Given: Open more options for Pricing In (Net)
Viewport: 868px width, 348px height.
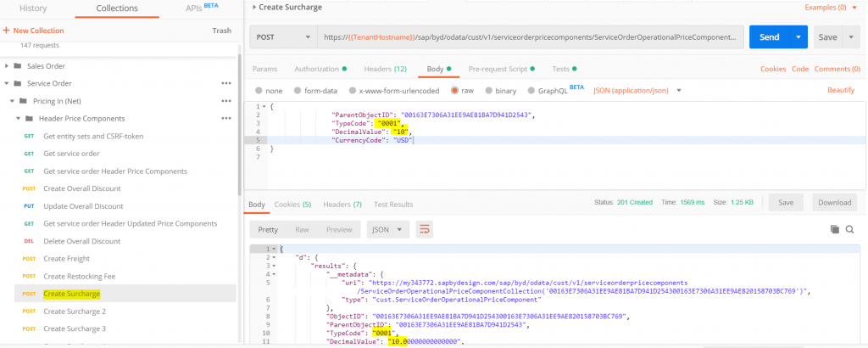Looking at the screenshot, I should pos(225,101).
